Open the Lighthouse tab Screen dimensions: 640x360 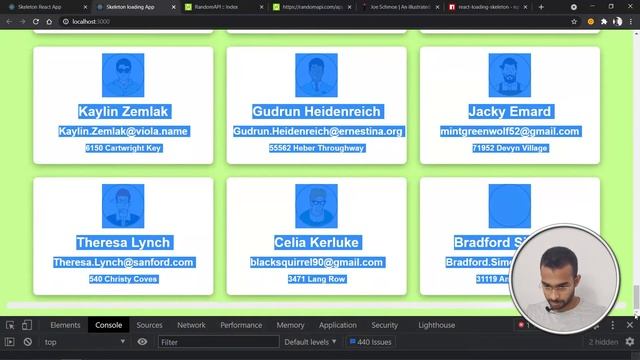click(x=436, y=325)
